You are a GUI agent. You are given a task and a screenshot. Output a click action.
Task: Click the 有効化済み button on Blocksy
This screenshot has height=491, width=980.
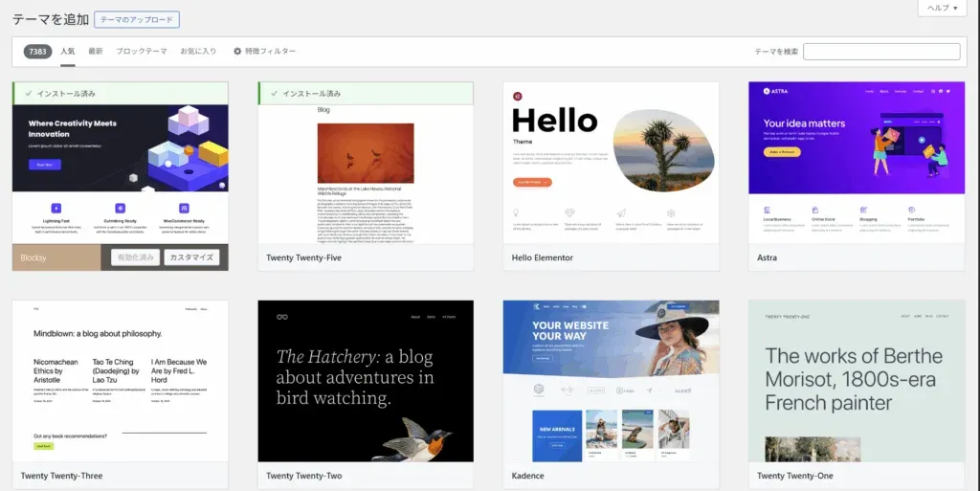pos(136,257)
